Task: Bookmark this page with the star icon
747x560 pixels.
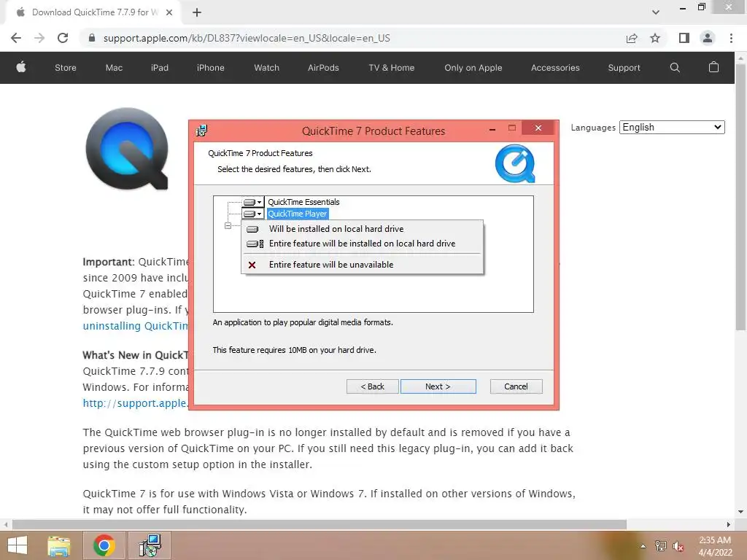Action: click(x=655, y=38)
